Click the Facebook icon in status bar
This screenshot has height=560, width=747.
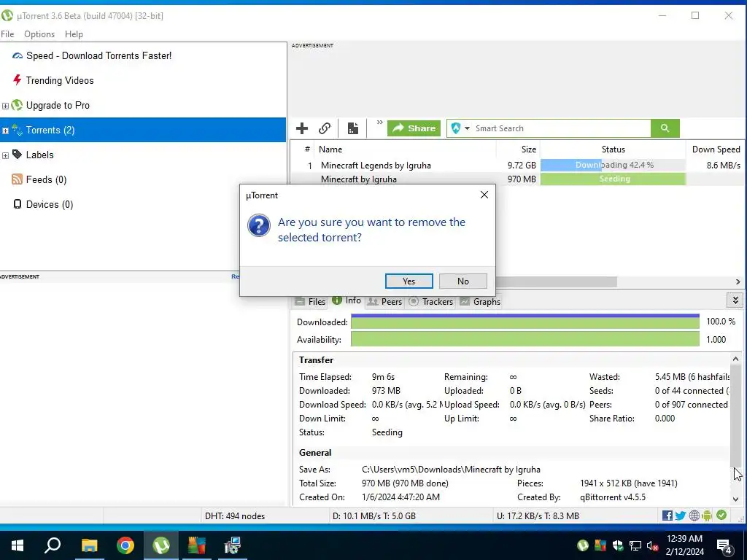[667, 516]
